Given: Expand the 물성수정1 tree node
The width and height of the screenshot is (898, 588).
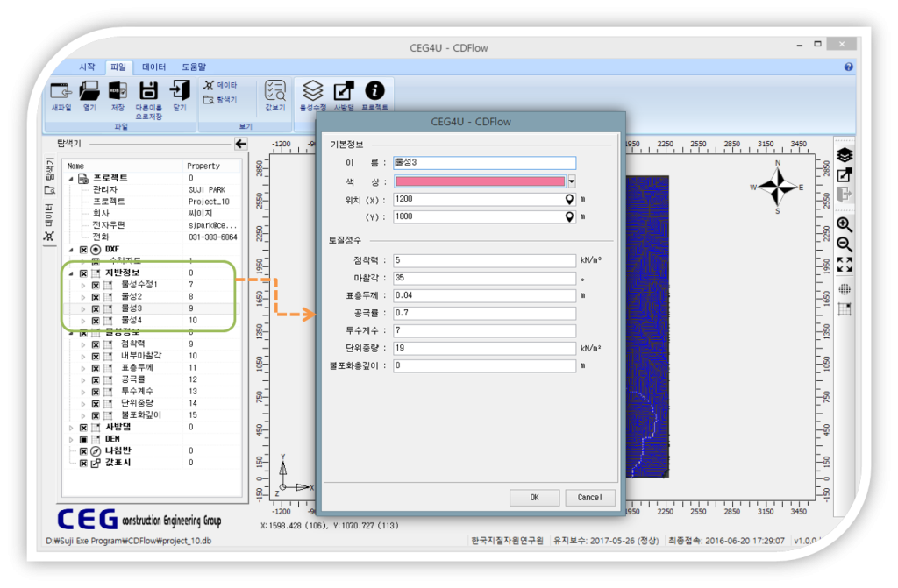Looking at the screenshot, I should coord(83,285).
